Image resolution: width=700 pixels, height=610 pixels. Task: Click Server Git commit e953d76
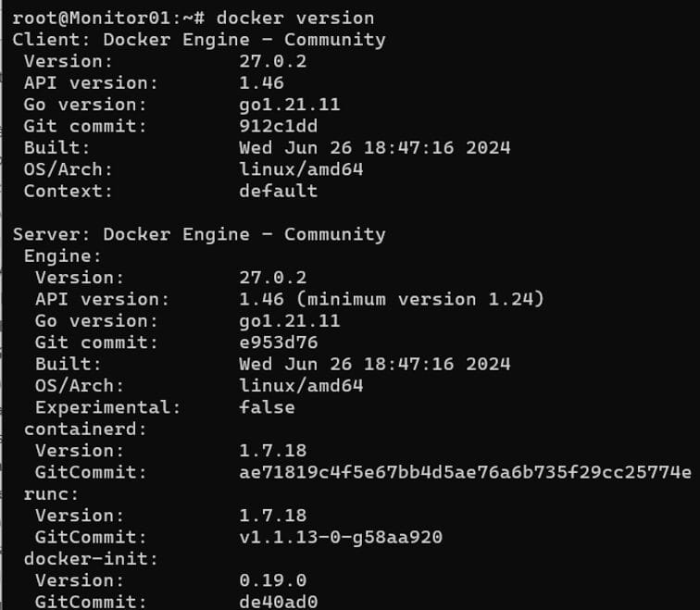[x=278, y=342]
